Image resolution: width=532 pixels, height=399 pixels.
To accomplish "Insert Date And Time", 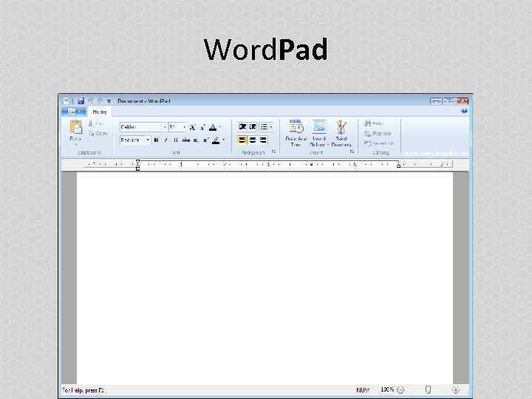I will pyautogui.click(x=296, y=133).
